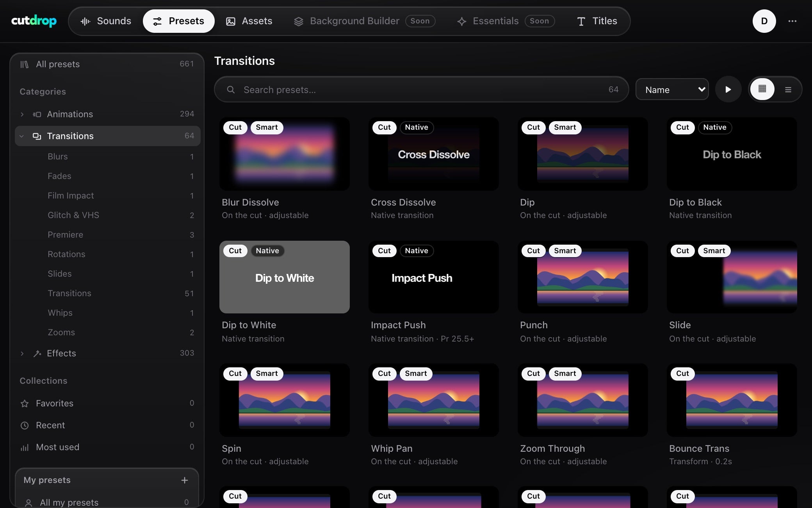The image size is (812, 508).
Task: Click the Favorites star icon
Action: [25, 403]
